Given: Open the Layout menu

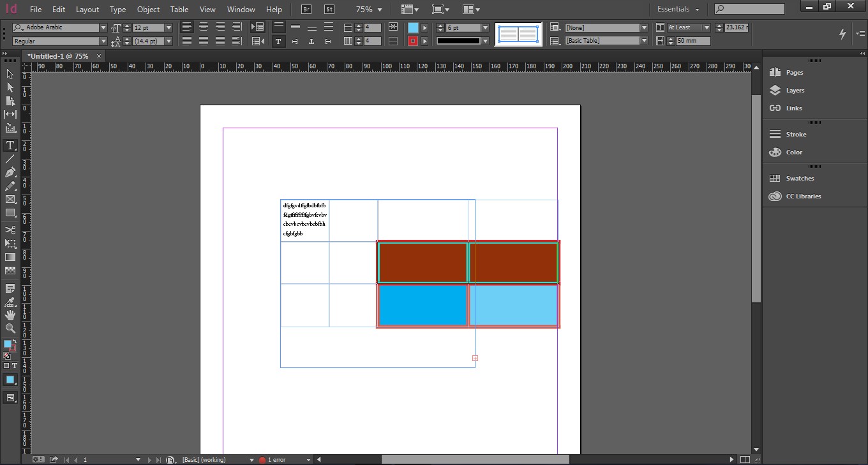Looking at the screenshot, I should coord(87,10).
